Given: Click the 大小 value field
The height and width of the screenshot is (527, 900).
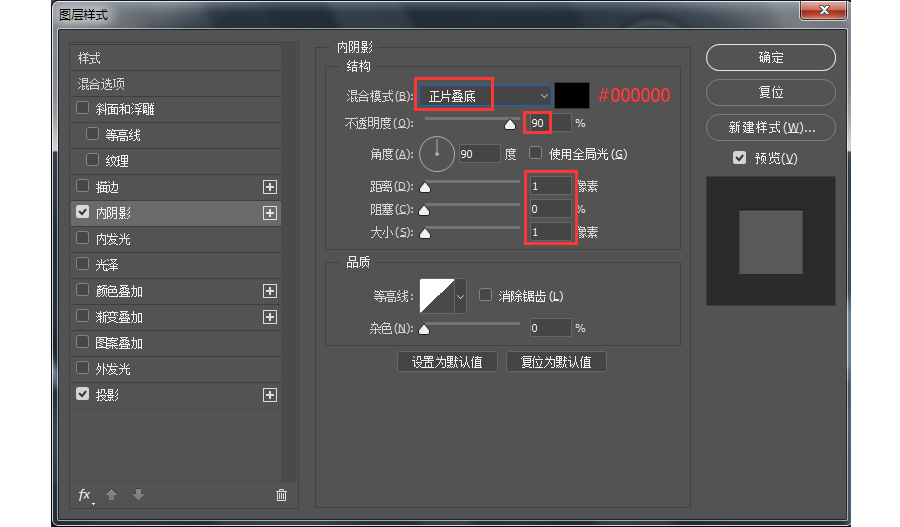Looking at the screenshot, I should pos(550,232).
